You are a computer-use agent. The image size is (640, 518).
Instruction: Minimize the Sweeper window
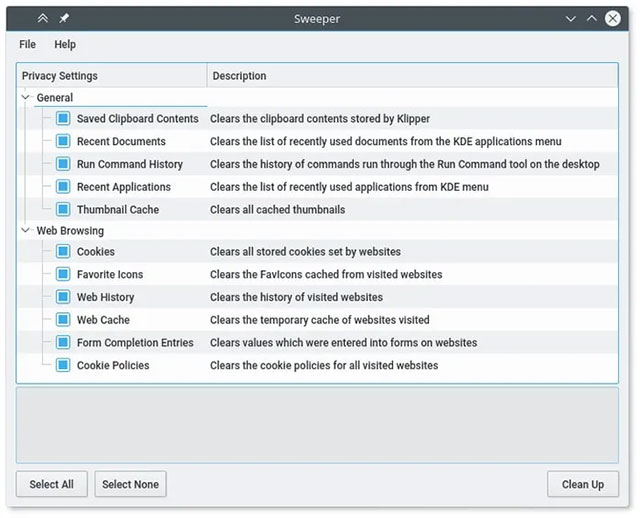coord(571,18)
